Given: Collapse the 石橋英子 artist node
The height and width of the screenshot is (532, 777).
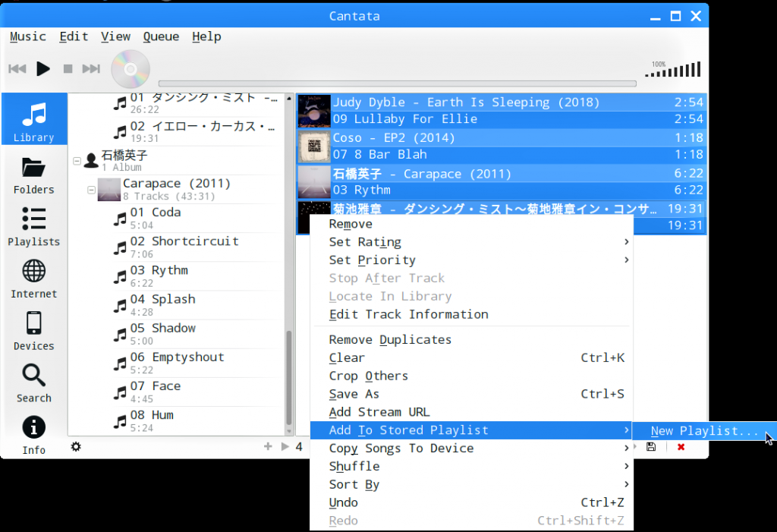Looking at the screenshot, I should tap(77, 161).
